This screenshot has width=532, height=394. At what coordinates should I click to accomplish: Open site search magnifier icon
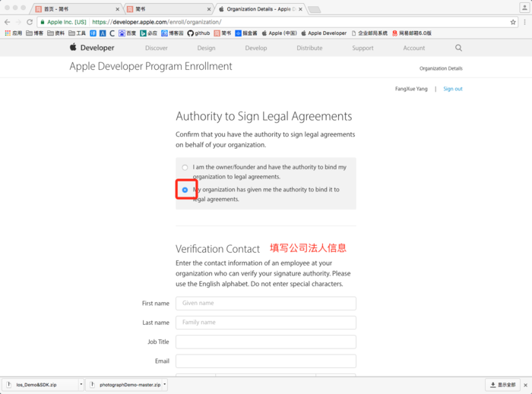coord(458,48)
